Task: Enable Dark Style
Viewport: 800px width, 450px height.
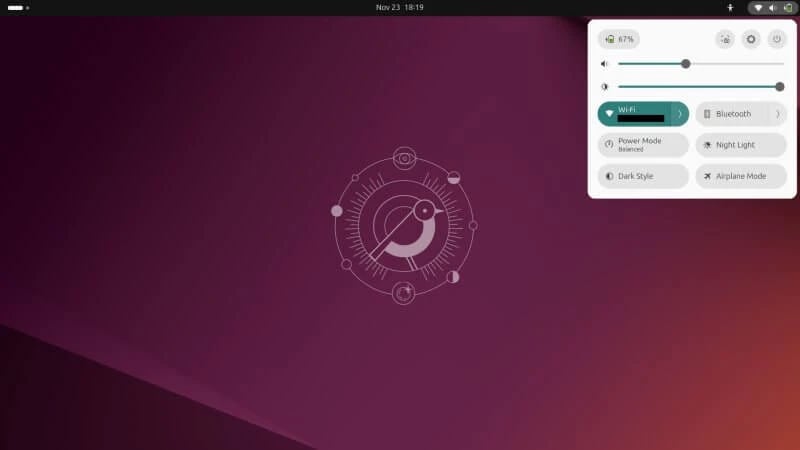Action: pyautogui.click(x=643, y=176)
